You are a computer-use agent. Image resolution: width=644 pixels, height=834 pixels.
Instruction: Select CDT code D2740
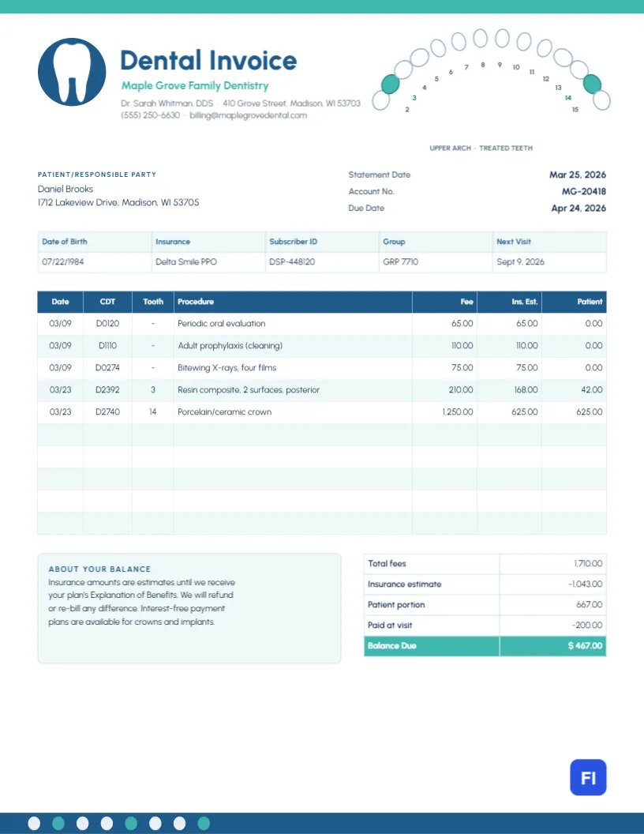[x=107, y=411]
